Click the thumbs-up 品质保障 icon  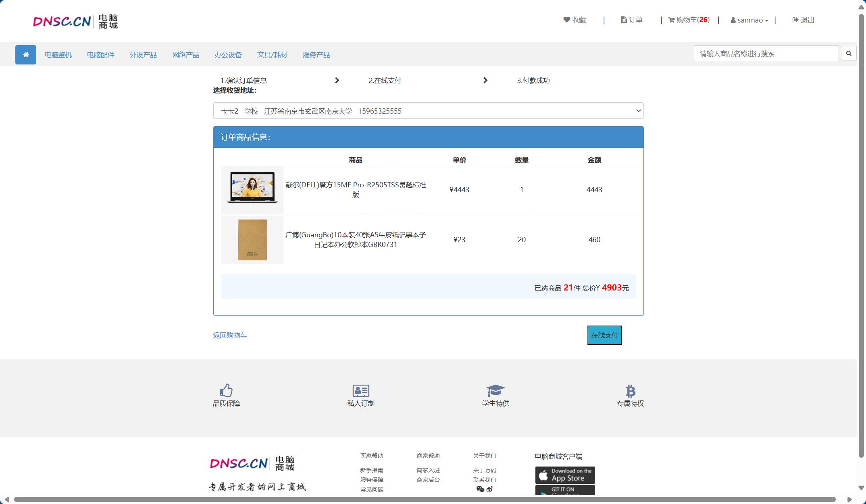point(226,390)
